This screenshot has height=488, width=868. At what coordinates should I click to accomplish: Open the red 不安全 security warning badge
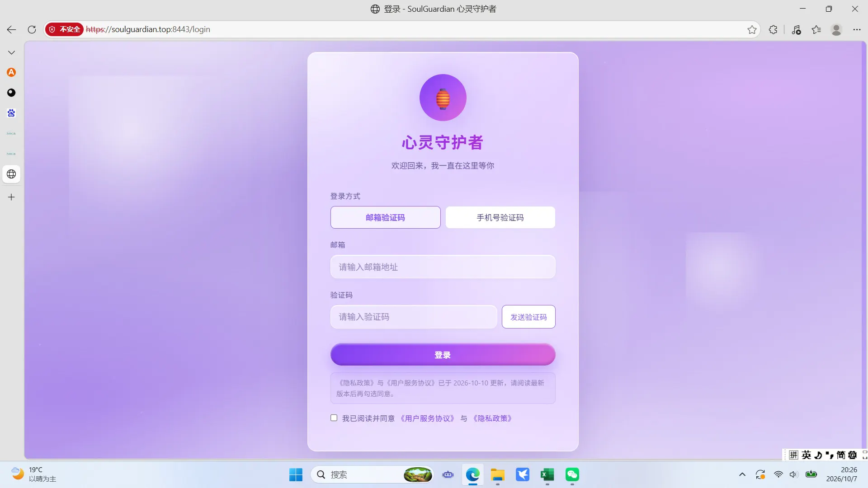(x=64, y=29)
